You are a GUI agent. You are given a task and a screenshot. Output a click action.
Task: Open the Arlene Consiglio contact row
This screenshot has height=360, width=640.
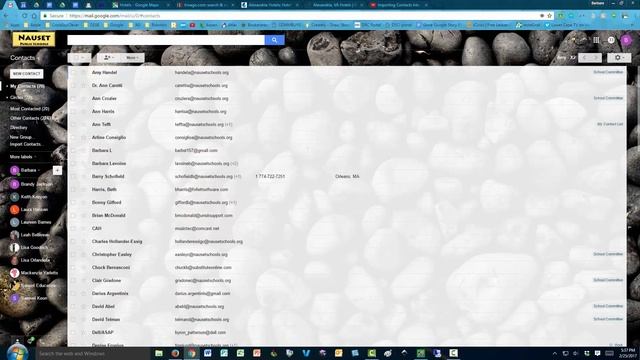(347, 138)
